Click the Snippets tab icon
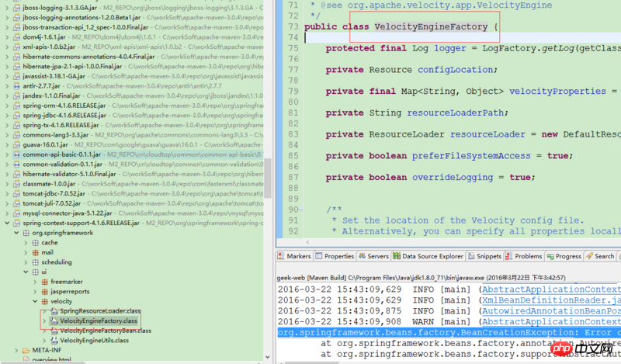The width and height of the screenshot is (621, 364). pyautogui.click(x=471, y=256)
